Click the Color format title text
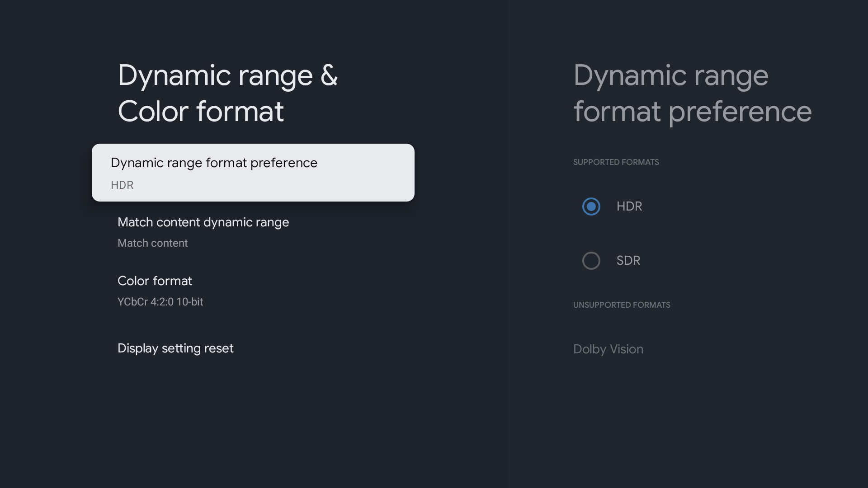 (x=155, y=281)
